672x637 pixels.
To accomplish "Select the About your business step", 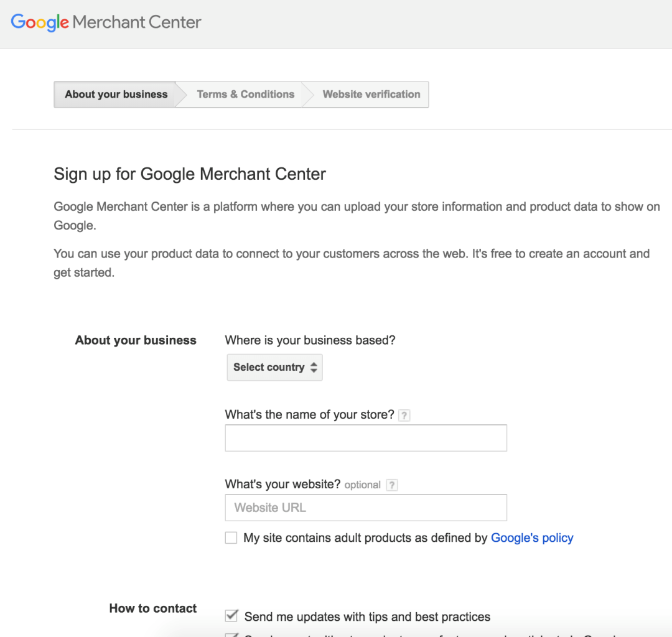I will pos(116,94).
